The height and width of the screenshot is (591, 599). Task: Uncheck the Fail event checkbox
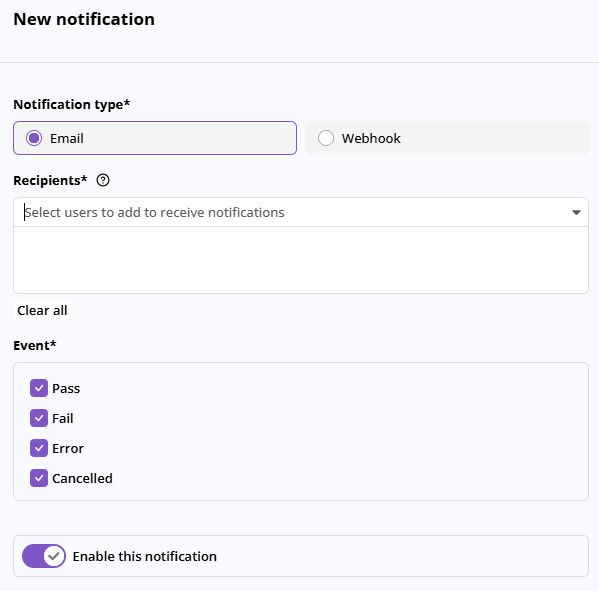click(39, 418)
